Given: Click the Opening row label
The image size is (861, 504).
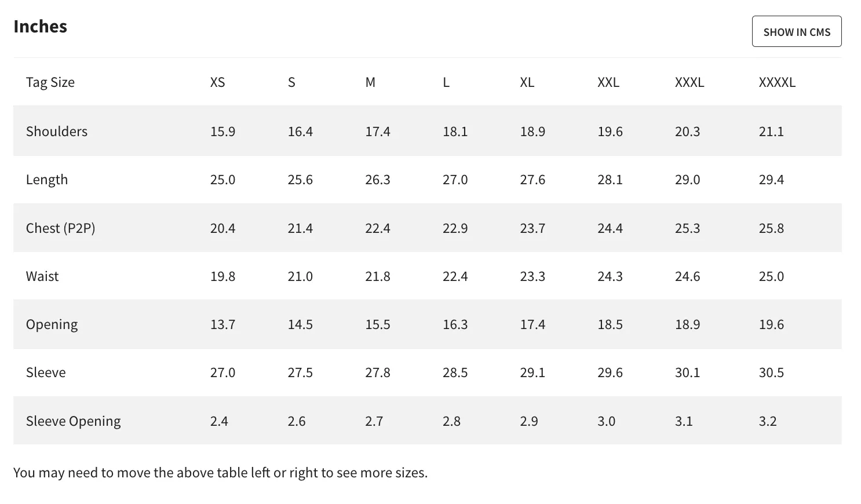Looking at the screenshot, I should click(x=52, y=325).
